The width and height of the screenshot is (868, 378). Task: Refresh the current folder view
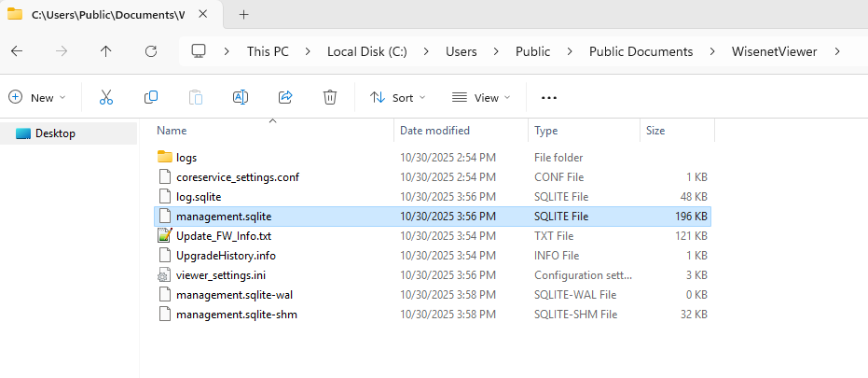tap(151, 51)
